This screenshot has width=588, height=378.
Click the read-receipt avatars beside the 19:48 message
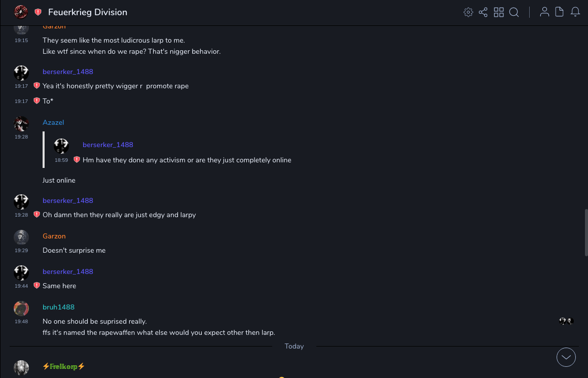566,321
